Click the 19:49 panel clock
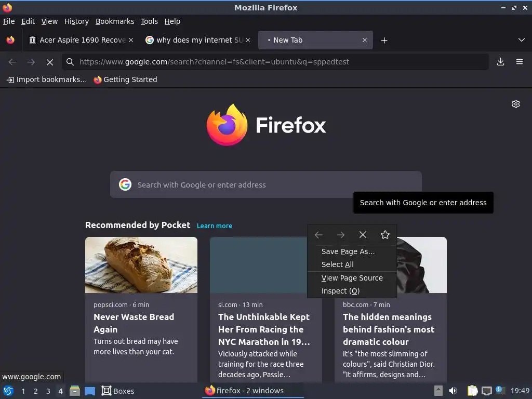Image resolution: width=532 pixels, height=399 pixels. (520, 391)
